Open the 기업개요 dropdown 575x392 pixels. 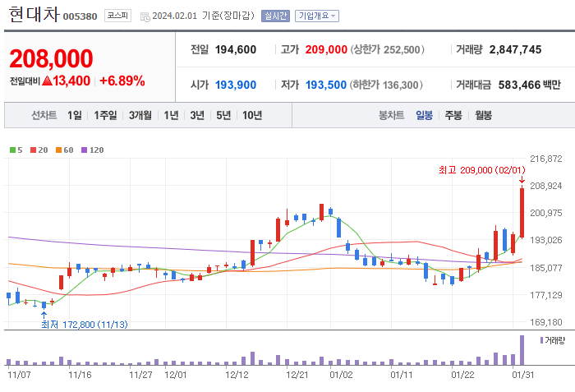pos(317,16)
